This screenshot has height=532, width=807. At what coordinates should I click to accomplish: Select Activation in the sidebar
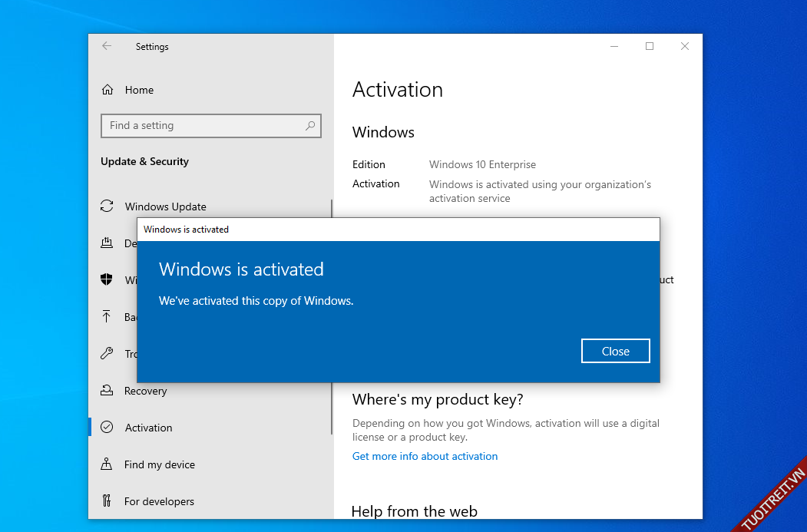pyautogui.click(x=148, y=428)
